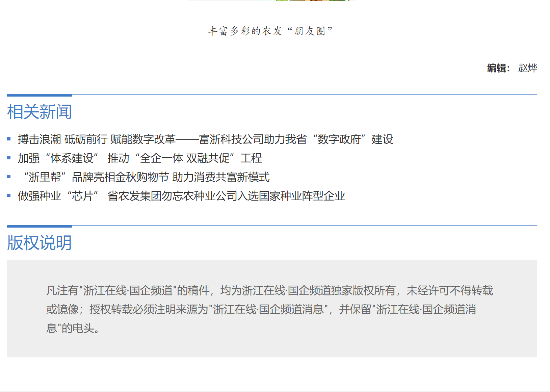Click the bullet before 搏击浪潮 headline
The height and width of the screenshot is (392, 550).
9,139
